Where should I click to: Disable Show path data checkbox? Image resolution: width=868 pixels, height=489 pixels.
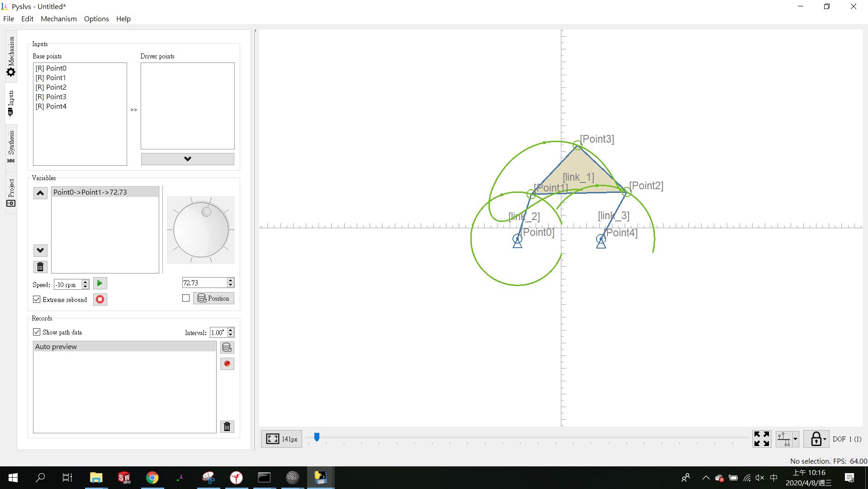pos(37,332)
